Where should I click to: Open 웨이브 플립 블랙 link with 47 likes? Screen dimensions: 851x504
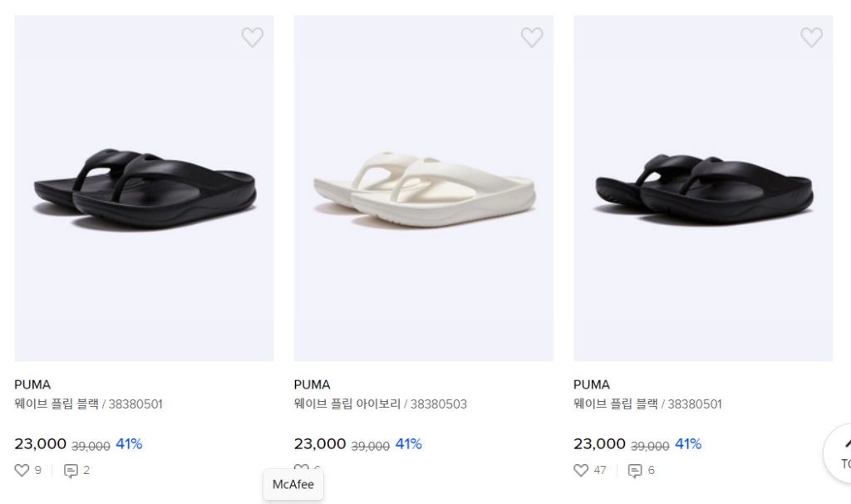tap(647, 404)
